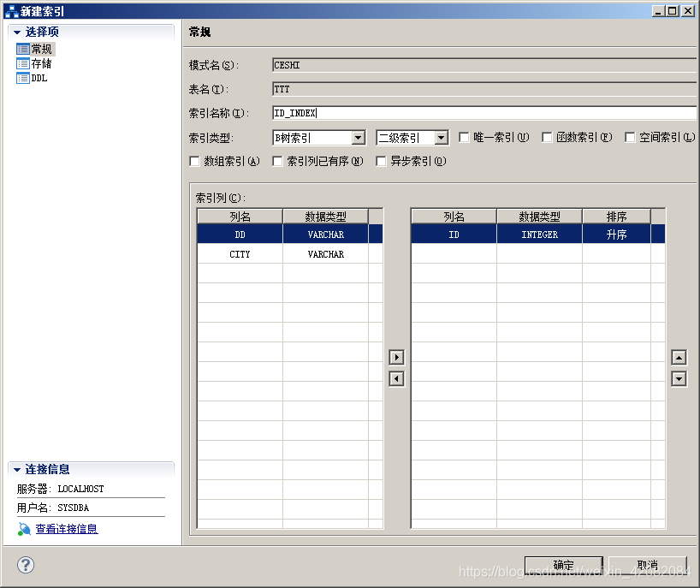Screen dimensions: 700x588
Task: Move index column down with down arrow
Action: tap(679, 379)
